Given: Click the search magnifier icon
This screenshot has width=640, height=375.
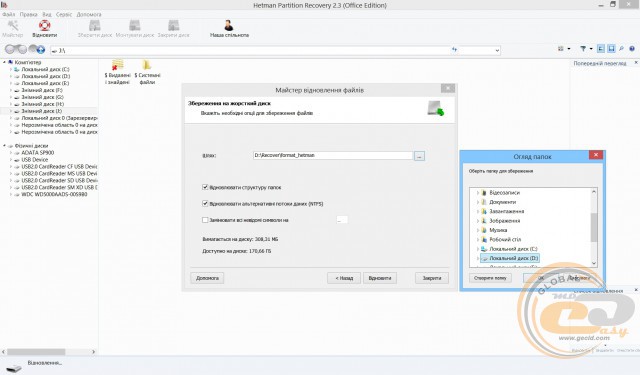Looking at the screenshot, I should pos(621,49).
